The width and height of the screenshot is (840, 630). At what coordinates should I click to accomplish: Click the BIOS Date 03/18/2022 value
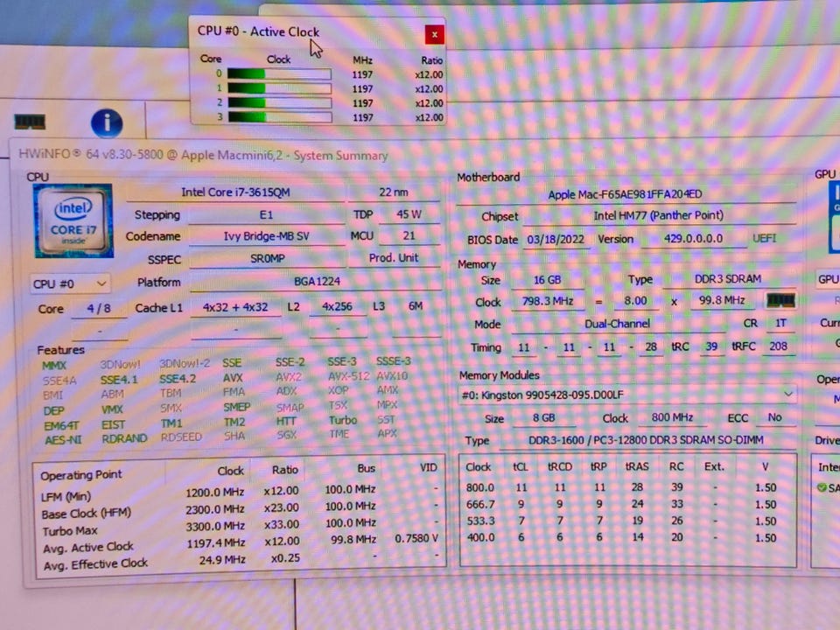pos(556,240)
